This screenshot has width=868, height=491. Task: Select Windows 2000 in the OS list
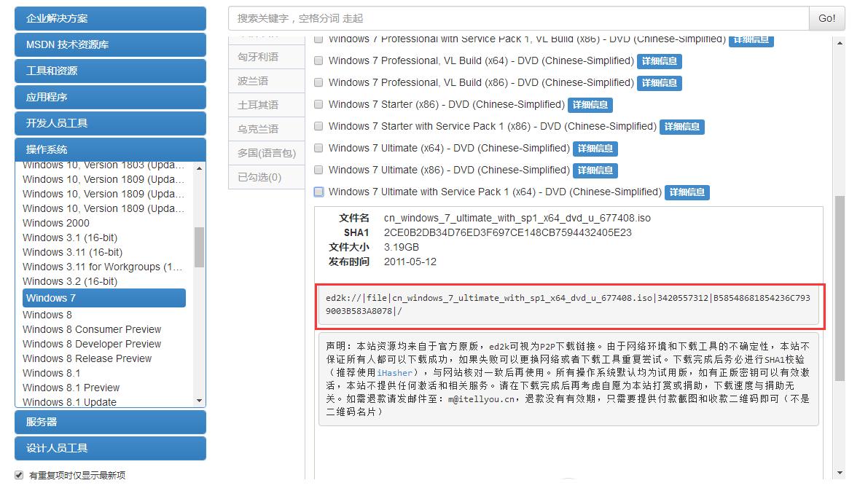(56, 223)
